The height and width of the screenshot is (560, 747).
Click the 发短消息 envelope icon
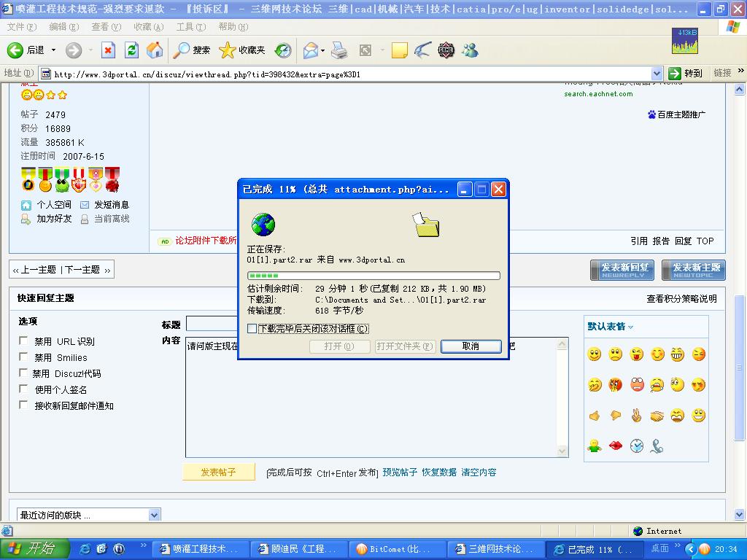(x=85, y=205)
